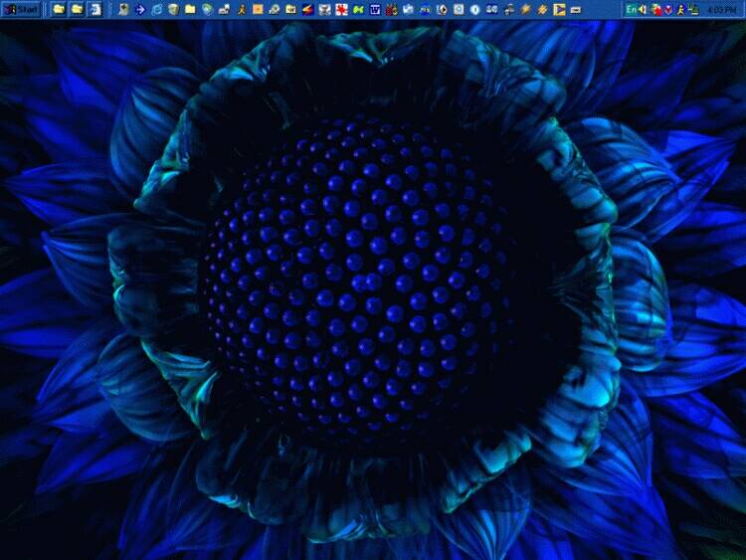This screenshot has width=746, height=560.
Task: Click the ladybug icon in the toolbar
Action: tap(392, 9)
